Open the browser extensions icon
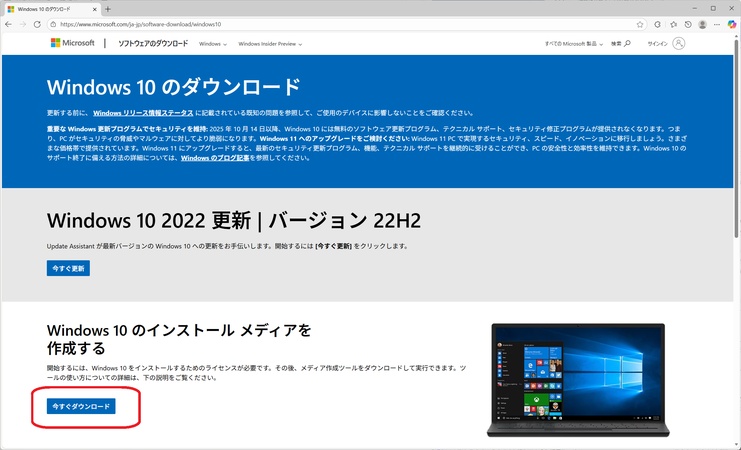The width and height of the screenshot is (741, 450). click(657, 25)
